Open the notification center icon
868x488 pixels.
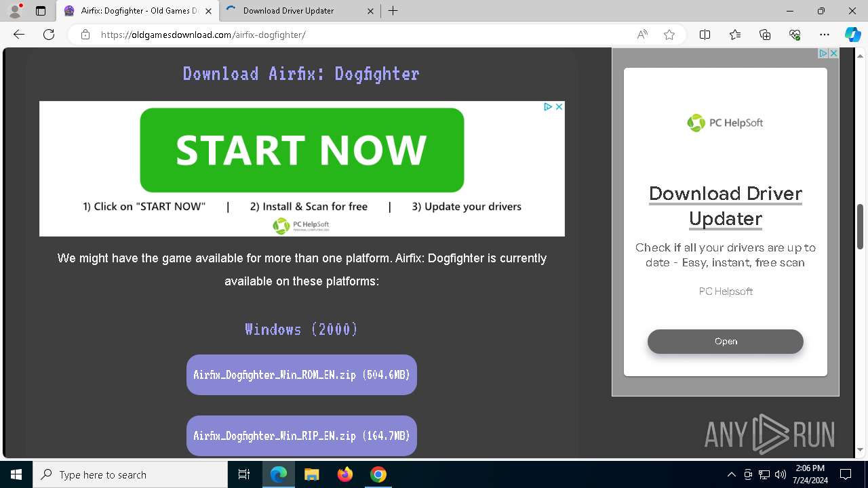tap(846, 474)
